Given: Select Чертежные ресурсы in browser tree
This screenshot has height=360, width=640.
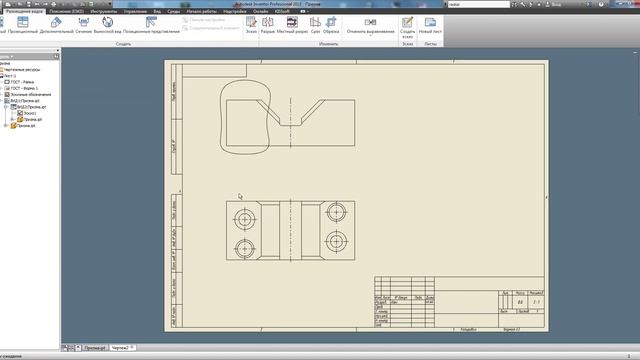Looking at the screenshot, I should [x=21, y=69].
